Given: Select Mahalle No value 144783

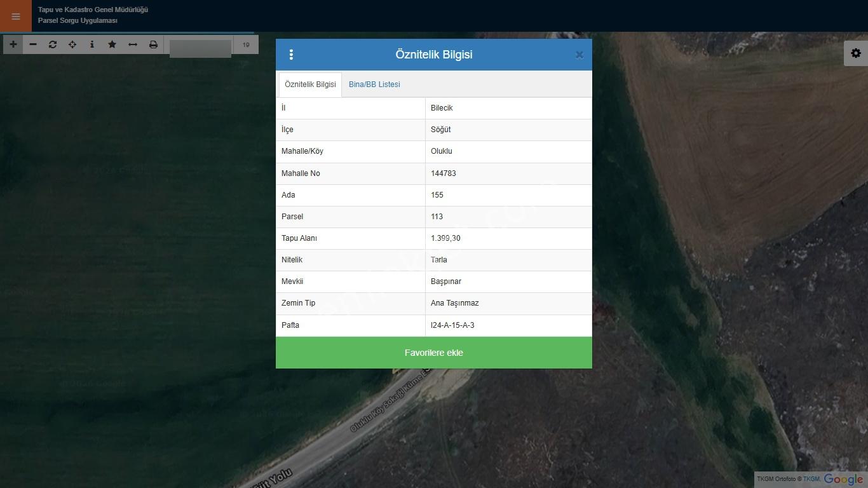Looking at the screenshot, I should click(444, 173).
